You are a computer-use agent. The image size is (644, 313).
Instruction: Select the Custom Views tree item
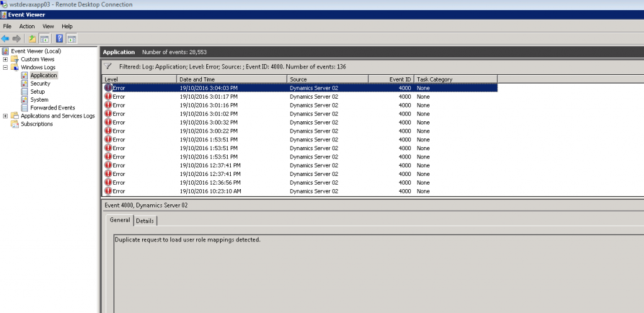[x=37, y=59]
